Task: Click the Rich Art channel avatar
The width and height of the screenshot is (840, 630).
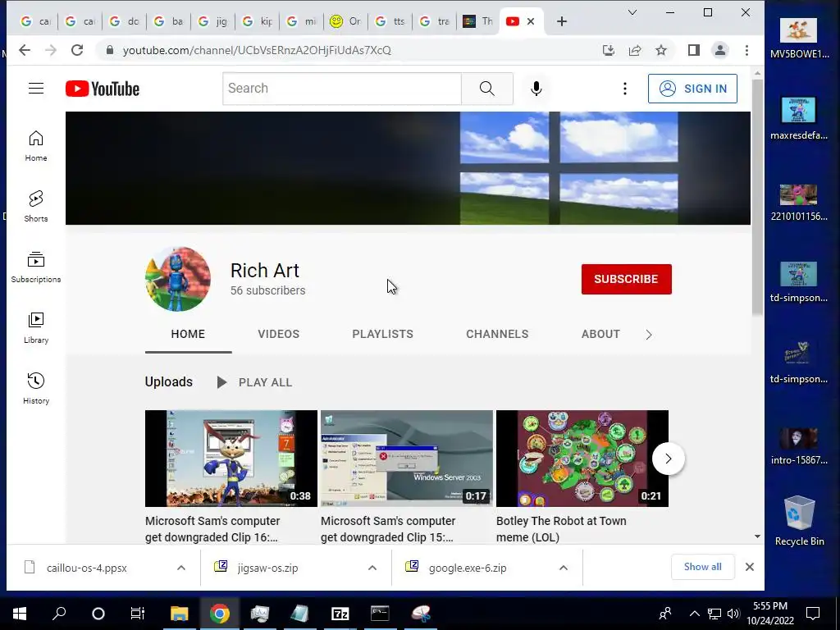Action: (177, 279)
